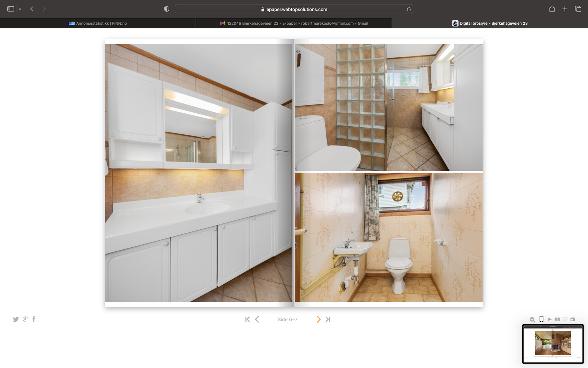The width and height of the screenshot is (588, 368).
Task: Share brochure on Twitter
Action: tap(16, 319)
